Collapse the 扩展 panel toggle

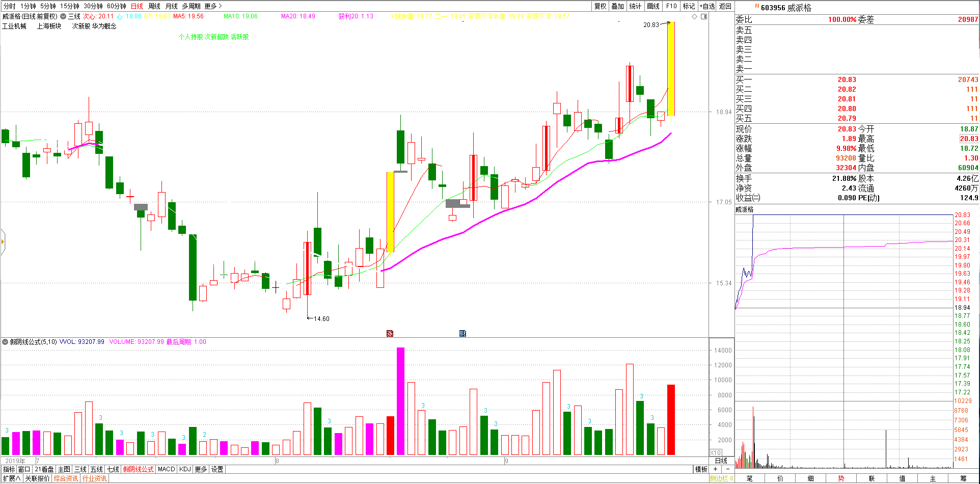tap(11, 478)
